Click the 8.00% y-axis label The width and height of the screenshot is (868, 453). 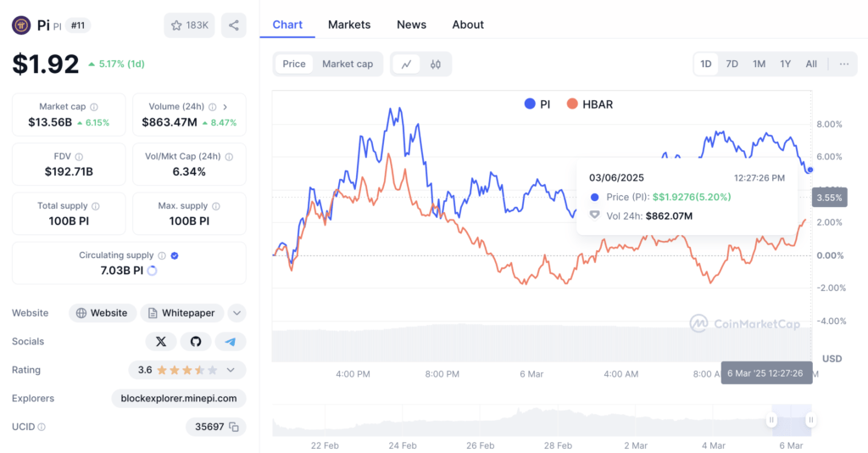829,124
